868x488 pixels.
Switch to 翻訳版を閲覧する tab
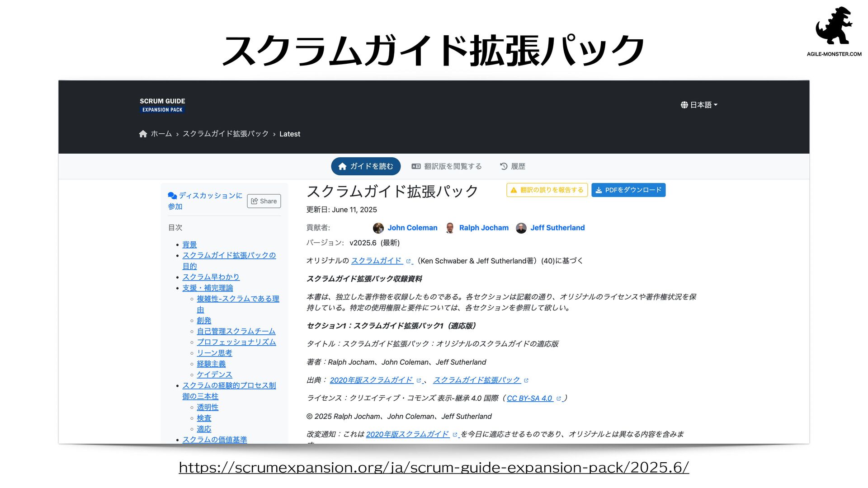pyautogui.click(x=447, y=166)
